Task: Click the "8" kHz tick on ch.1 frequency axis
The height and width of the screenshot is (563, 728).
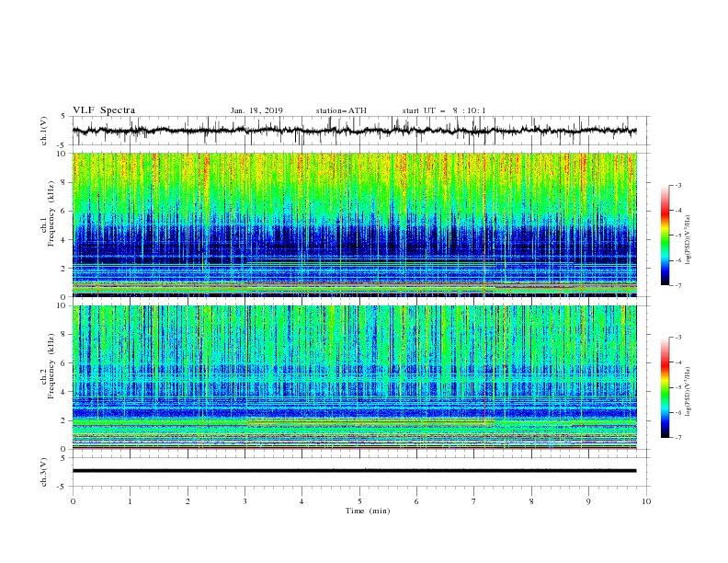Action: pyautogui.click(x=64, y=182)
